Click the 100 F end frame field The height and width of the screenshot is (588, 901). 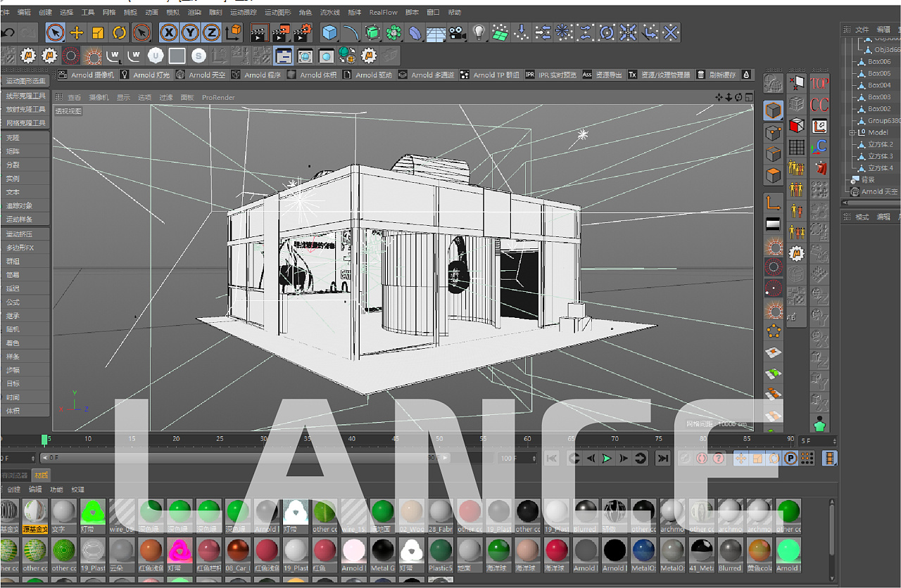(517, 459)
